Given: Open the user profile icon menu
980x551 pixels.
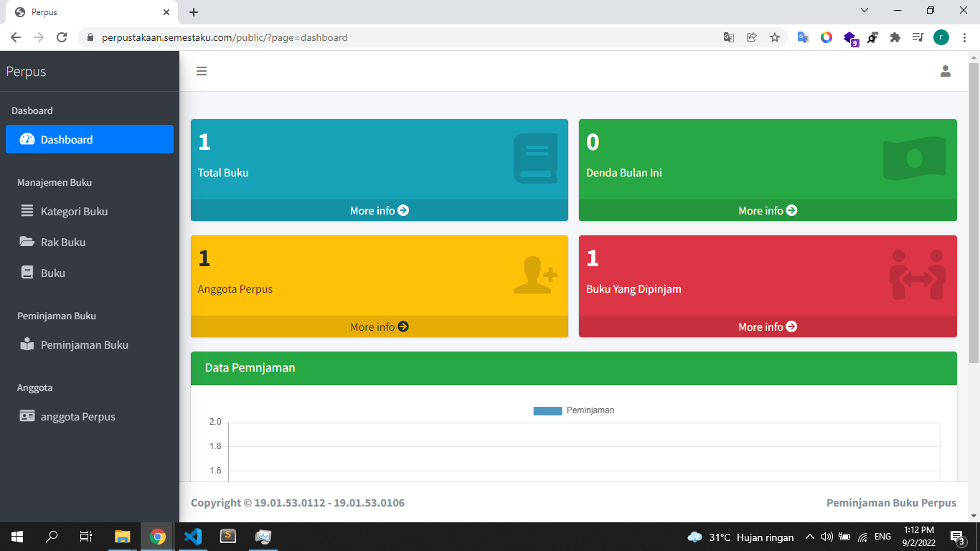Looking at the screenshot, I should (945, 71).
